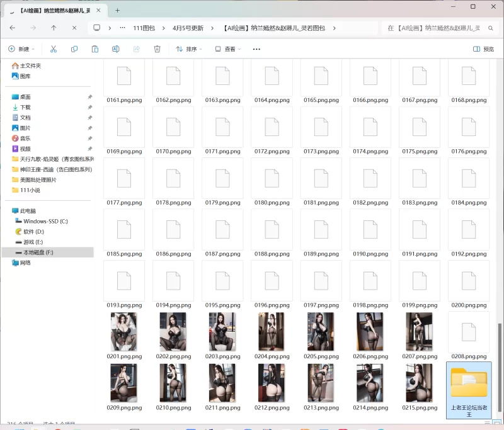This screenshot has height=430, width=504.
Task: Open the more options ellipsis in toolbar
Action: coord(256,49)
